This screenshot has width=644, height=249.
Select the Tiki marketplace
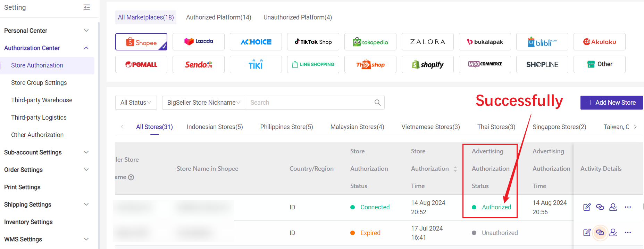(256, 64)
